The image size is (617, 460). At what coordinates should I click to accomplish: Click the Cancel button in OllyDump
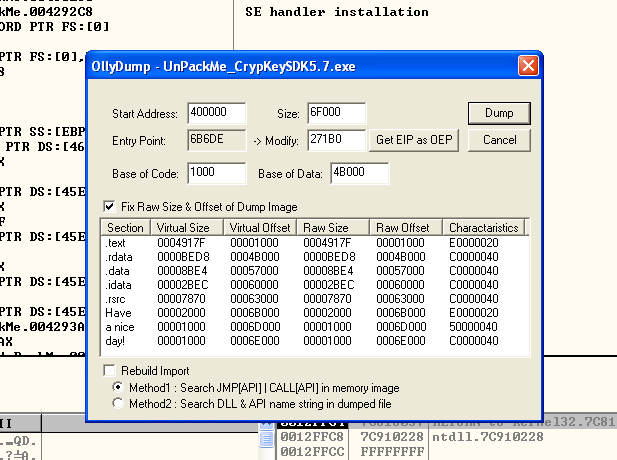coord(499,140)
